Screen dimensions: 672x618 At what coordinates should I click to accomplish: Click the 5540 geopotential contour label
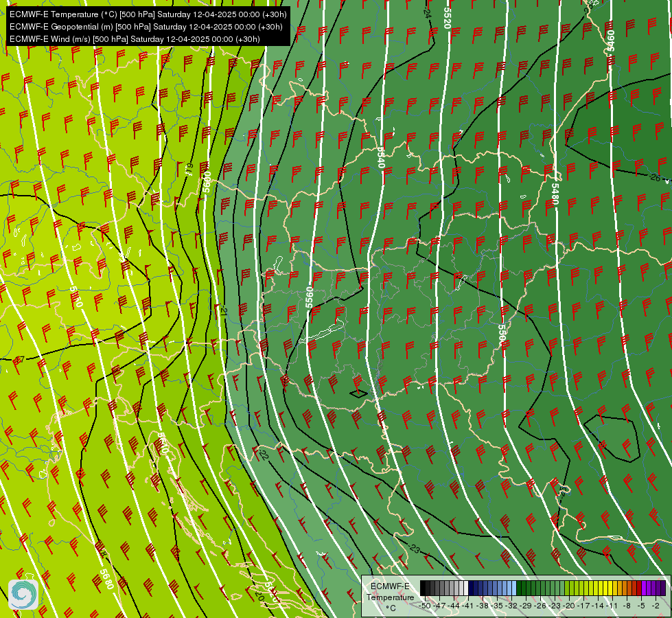point(380,157)
